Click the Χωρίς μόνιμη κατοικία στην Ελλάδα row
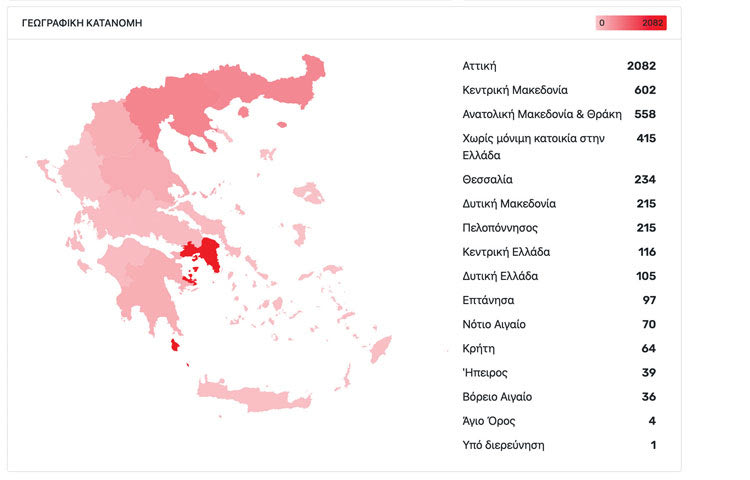The image size is (750, 480). 559,147
